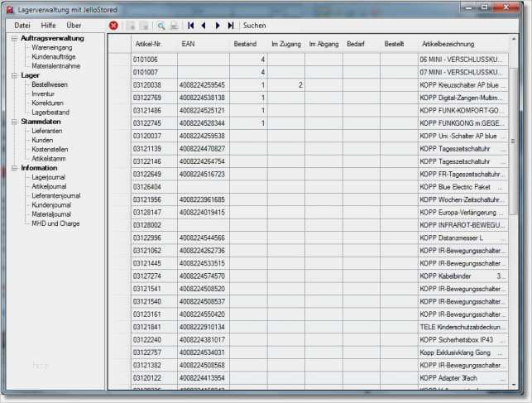The width and height of the screenshot is (532, 403).
Task: Jump to last record arrow
Action: (231, 26)
